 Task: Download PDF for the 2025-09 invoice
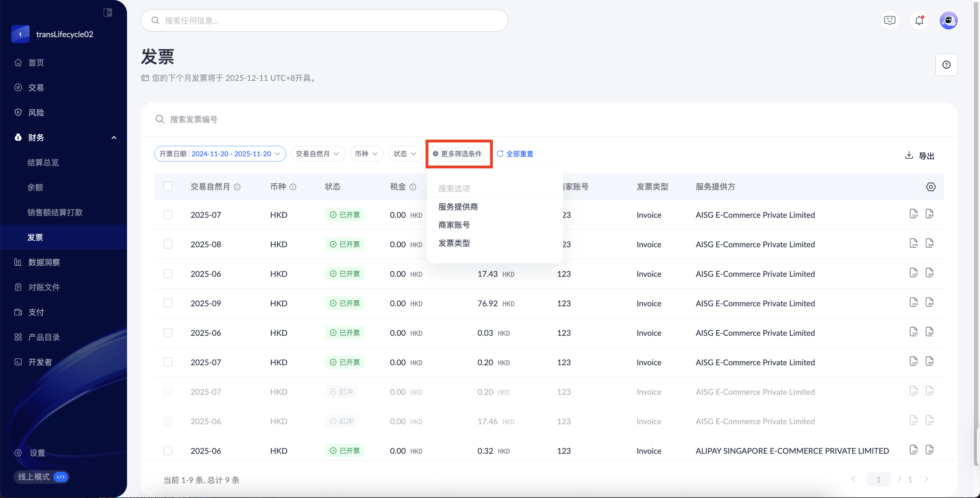pyautogui.click(x=930, y=302)
